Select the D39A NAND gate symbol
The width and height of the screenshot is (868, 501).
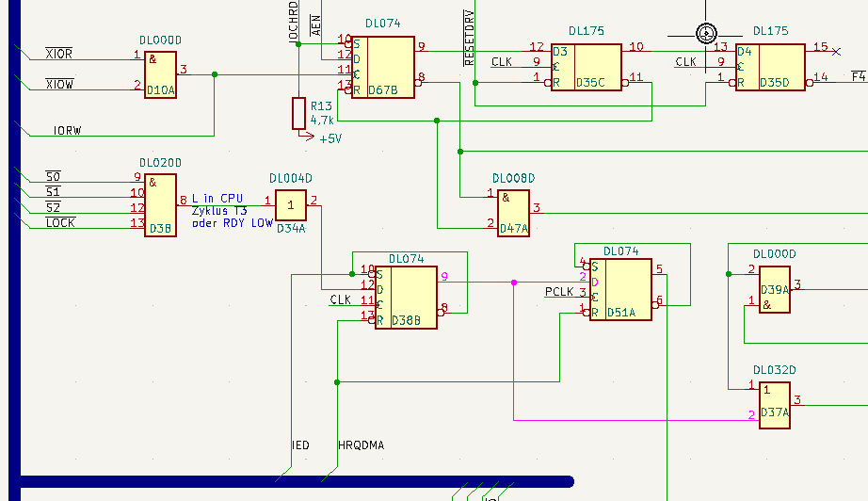(x=775, y=289)
